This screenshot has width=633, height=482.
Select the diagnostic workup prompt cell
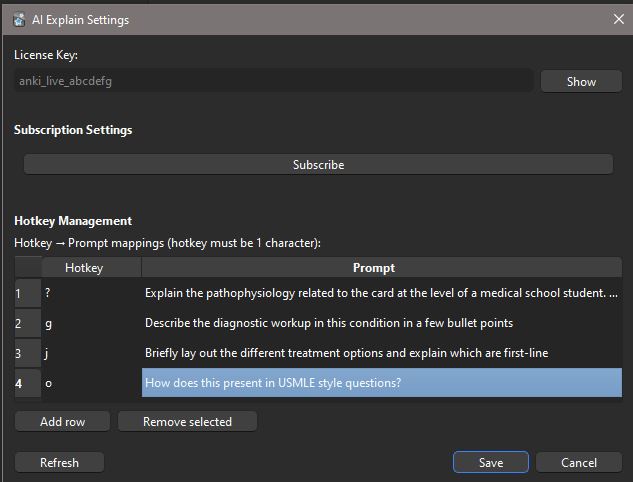(381, 323)
